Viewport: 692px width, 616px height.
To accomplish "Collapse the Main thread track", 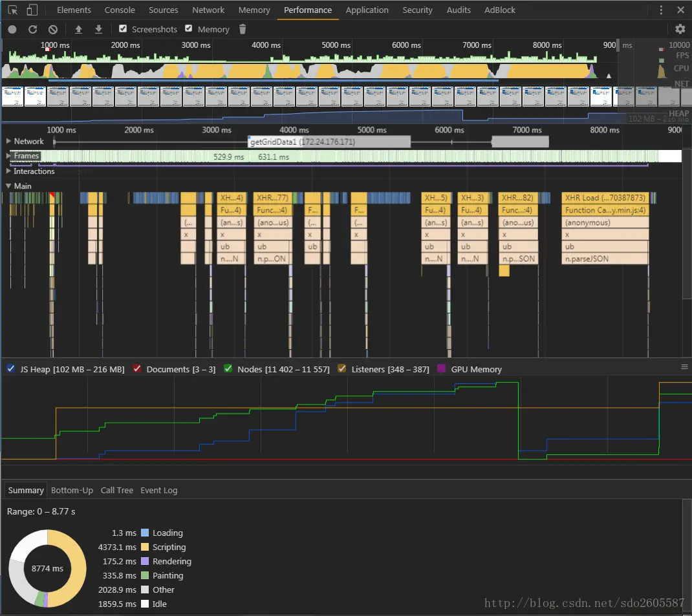I will [8, 186].
